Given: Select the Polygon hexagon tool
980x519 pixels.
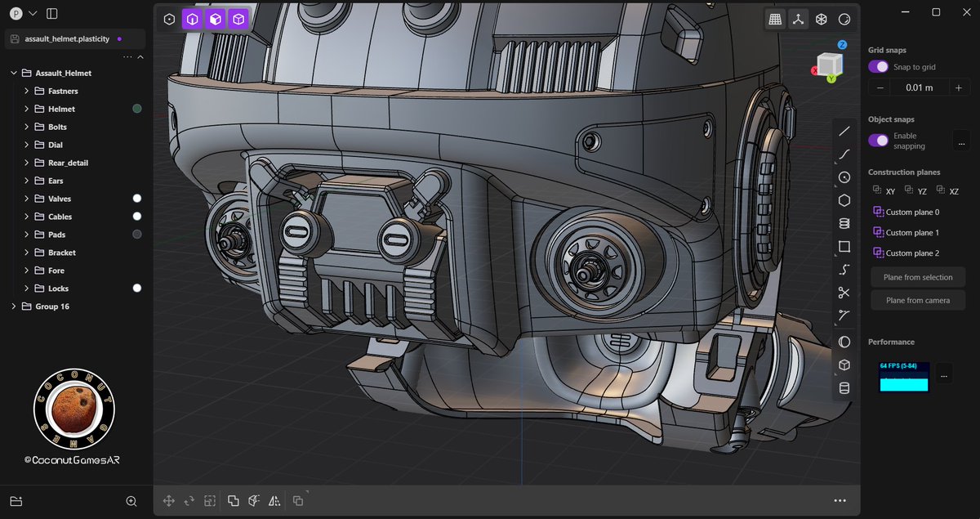Looking at the screenshot, I should point(844,200).
